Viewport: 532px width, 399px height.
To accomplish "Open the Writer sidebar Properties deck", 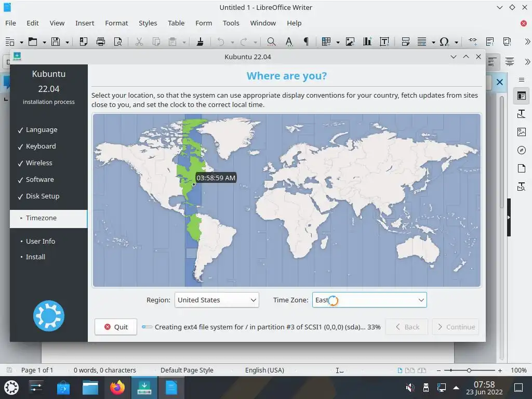I will pos(522,96).
